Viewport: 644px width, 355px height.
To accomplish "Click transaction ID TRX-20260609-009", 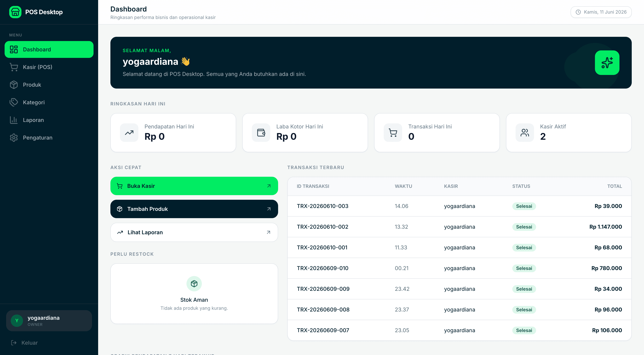I will tap(323, 289).
